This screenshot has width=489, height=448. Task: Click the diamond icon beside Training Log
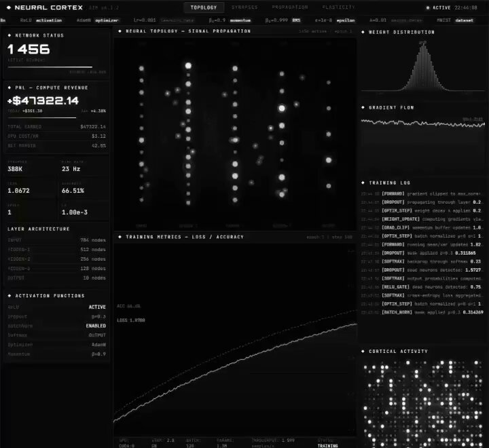pos(363,183)
